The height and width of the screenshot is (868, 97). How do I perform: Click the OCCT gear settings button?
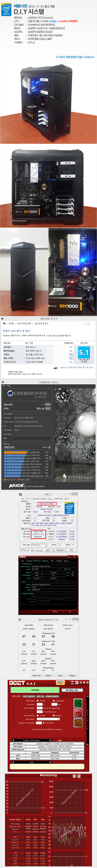[x=78, y=723]
